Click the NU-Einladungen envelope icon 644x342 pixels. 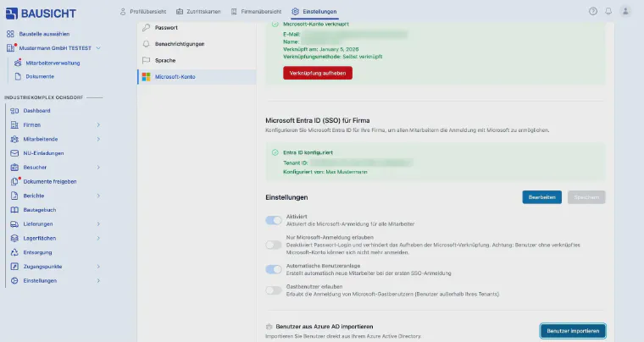pos(14,153)
